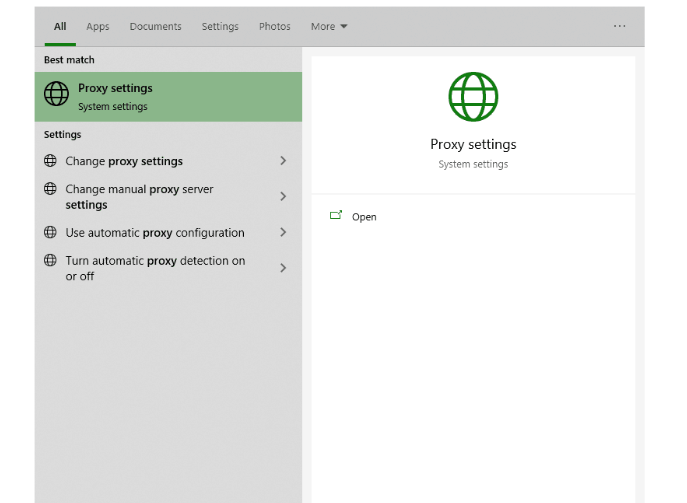Select the Photos filter tab
The width and height of the screenshot is (687, 503).
point(274,26)
